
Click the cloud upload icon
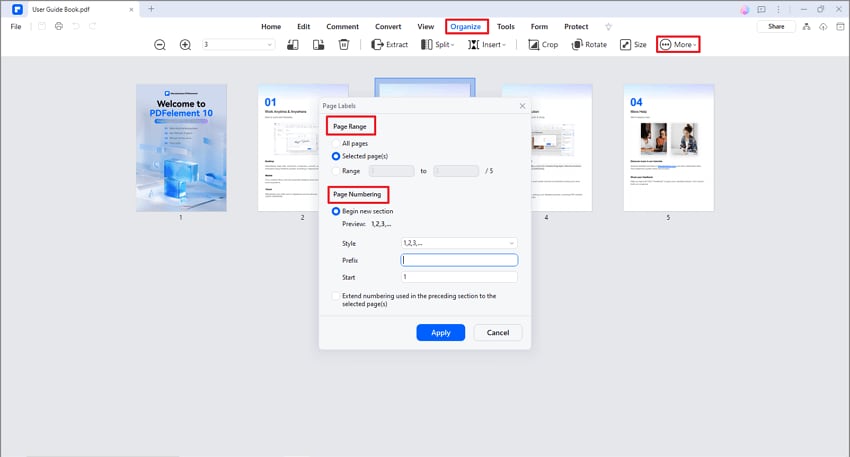click(x=823, y=27)
